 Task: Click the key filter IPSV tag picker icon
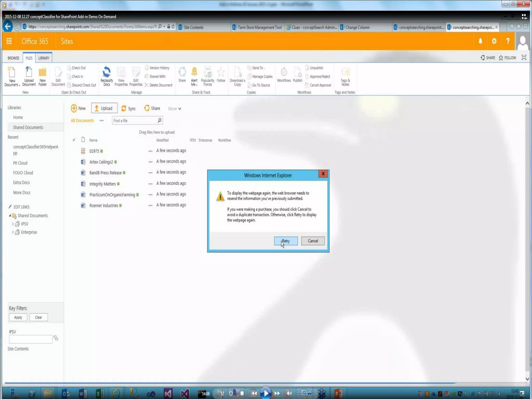click(x=56, y=338)
